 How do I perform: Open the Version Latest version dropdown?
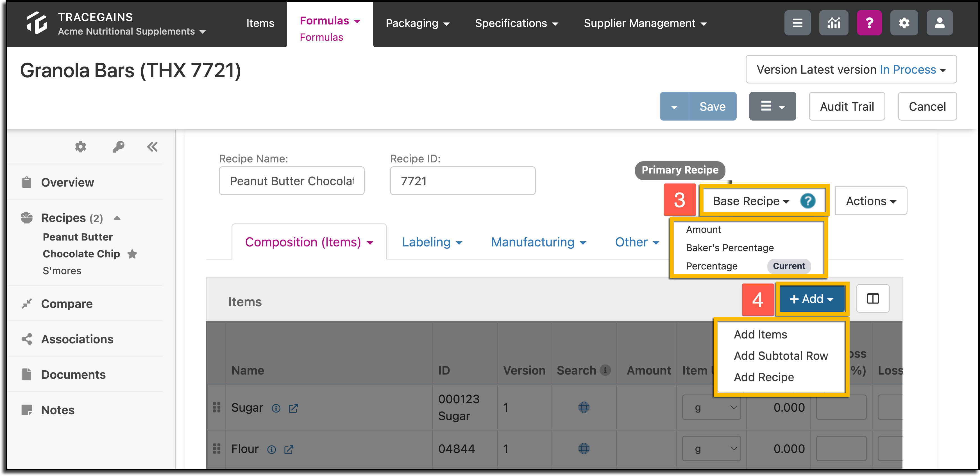pos(851,69)
